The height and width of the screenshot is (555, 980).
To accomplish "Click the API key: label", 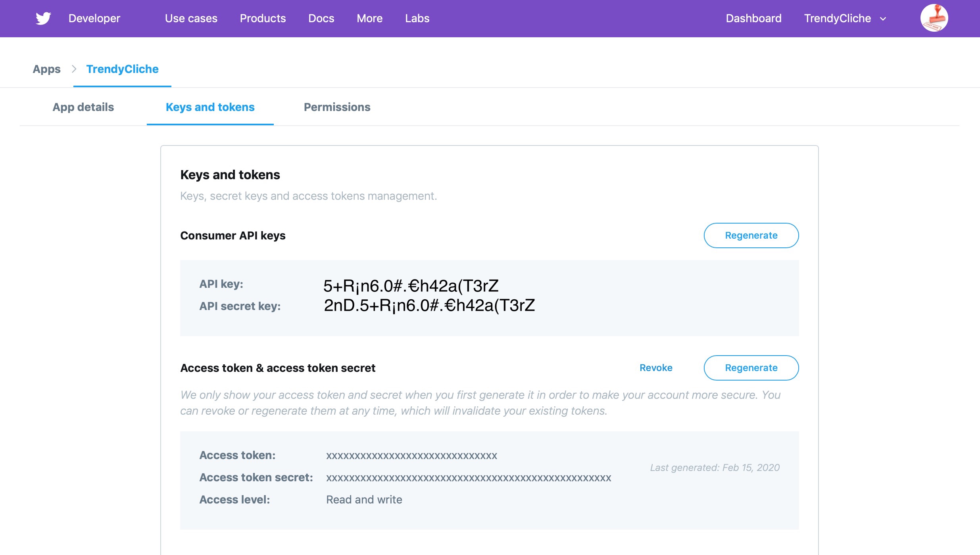I will click(221, 284).
